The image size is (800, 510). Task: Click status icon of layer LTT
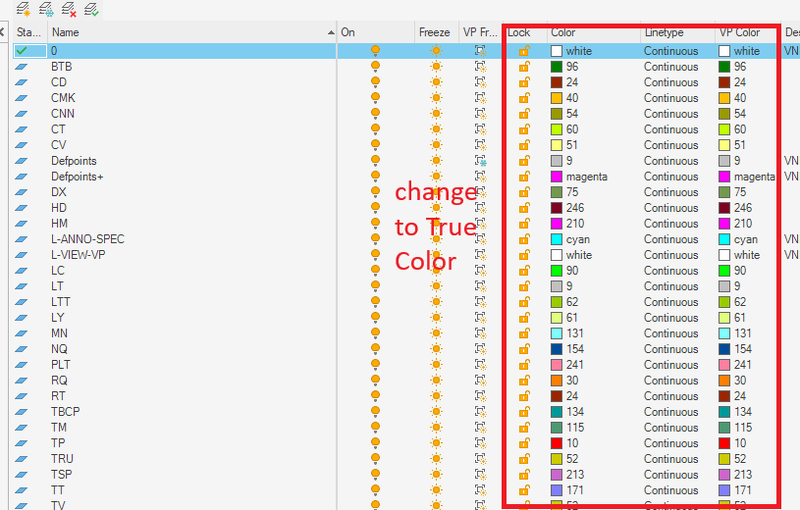[21, 302]
